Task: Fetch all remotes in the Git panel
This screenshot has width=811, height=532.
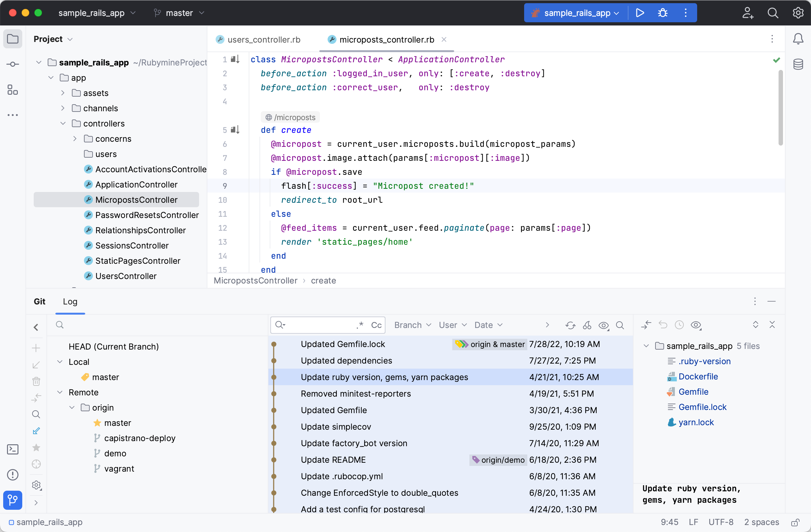Action: pos(36,398)
